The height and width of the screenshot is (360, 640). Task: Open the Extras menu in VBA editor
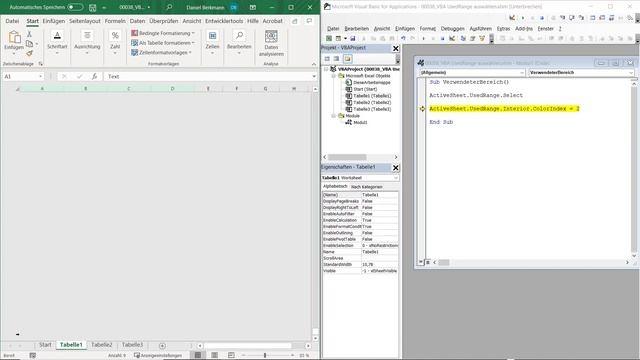pos(503,29)
